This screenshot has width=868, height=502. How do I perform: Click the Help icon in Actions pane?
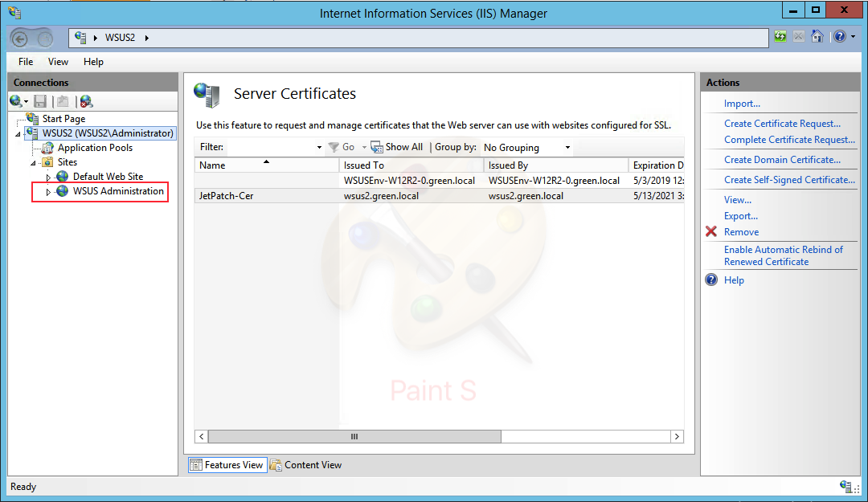pos(711,280)
